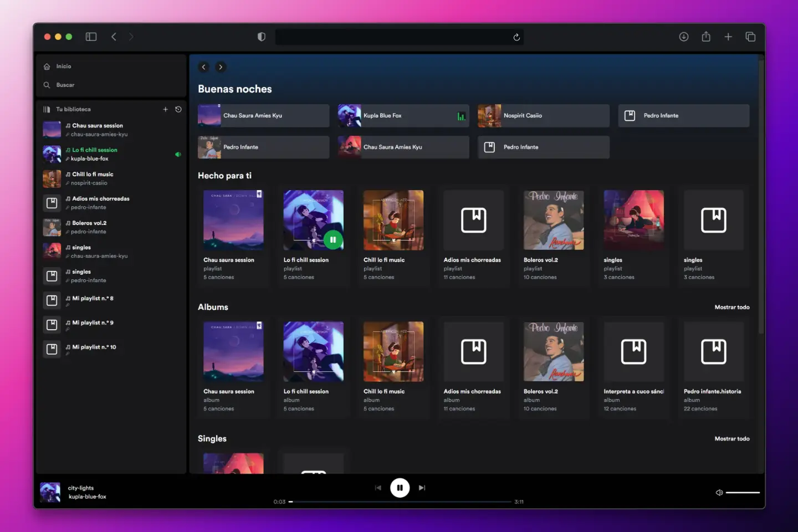Open Chill lo fi music playlist card
This screenshot has height=532, width=798.
tap(393, 236)
